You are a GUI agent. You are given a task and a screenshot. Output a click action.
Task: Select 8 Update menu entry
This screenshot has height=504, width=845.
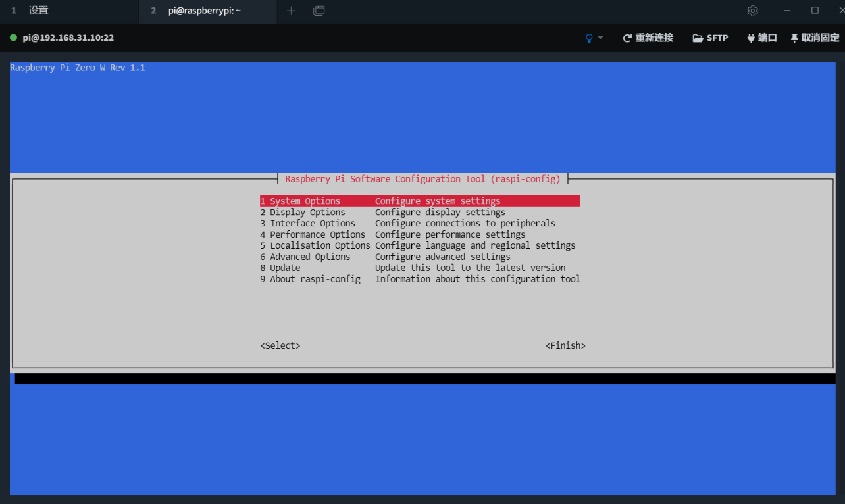(413, 268)
